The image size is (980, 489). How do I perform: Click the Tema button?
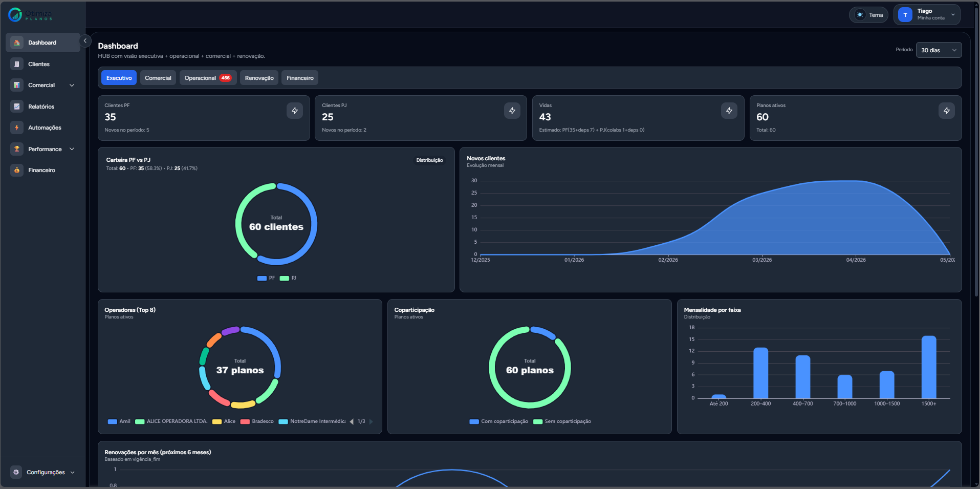point(869,15)
